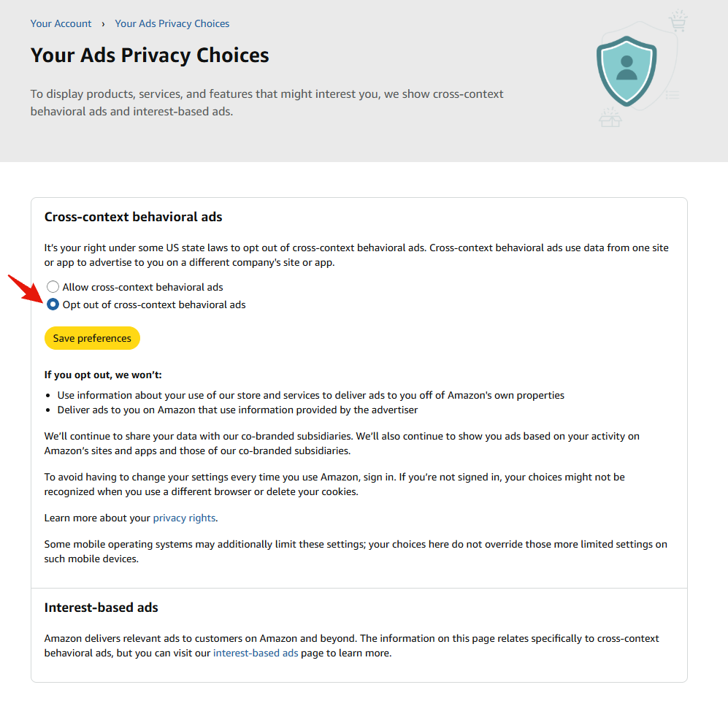Click the faint shopping cart icon
Viewport: 728px width, 728px height.
click(678, 21)
